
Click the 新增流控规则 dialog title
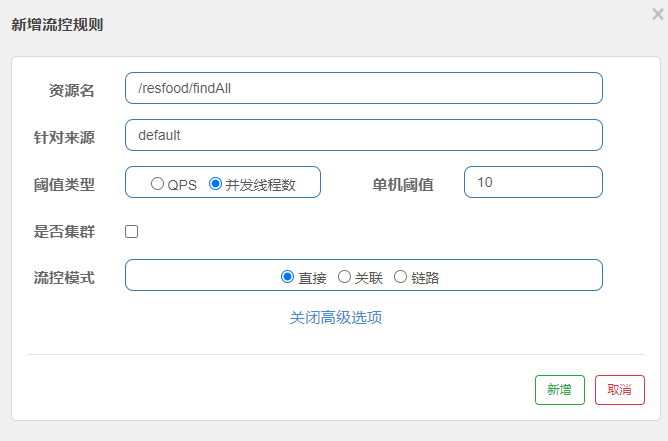coord(57,24)
